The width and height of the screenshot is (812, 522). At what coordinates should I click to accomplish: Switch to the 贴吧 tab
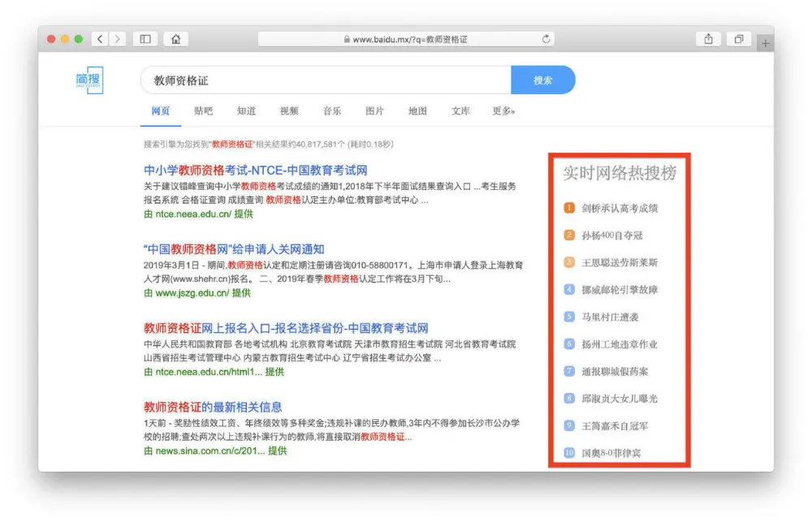pyautogui.click(x=204, y=111)
